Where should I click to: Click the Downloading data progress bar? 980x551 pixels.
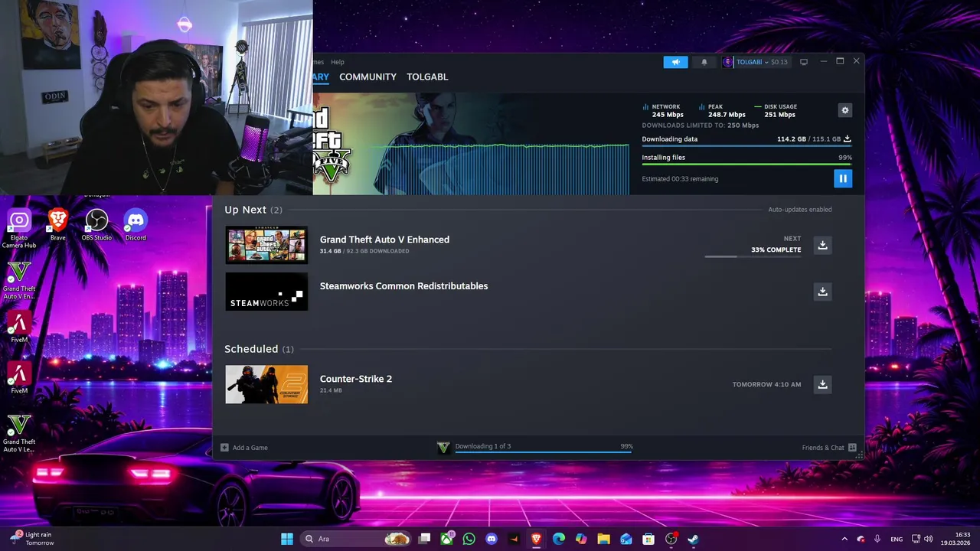click(746, 145)
